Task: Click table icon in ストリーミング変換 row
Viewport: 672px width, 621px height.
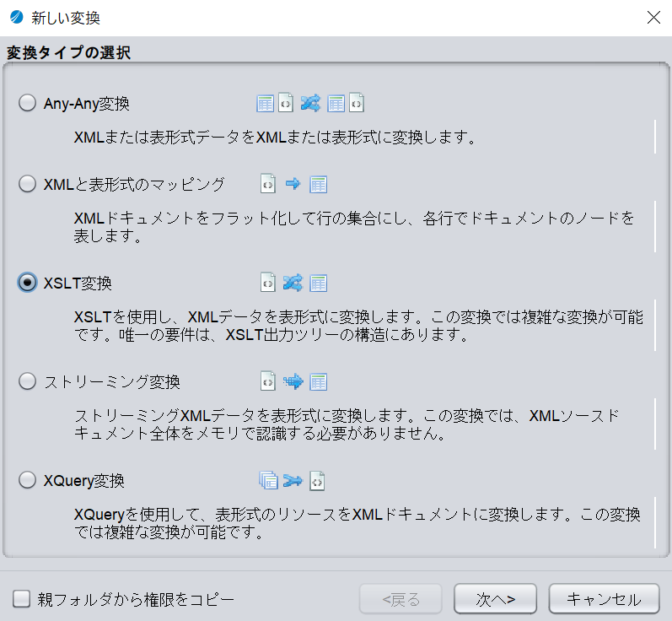Action: (x=319, y=381)
